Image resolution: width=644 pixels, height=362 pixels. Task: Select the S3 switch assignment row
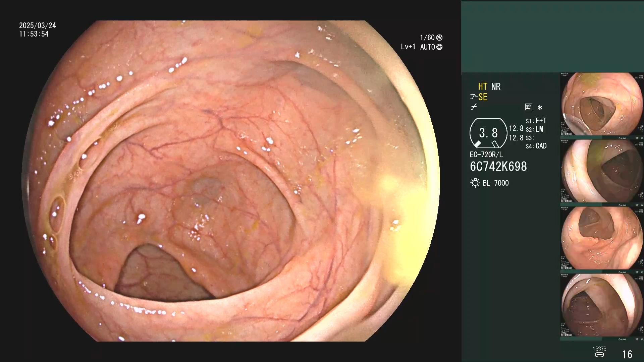pos(530,138)
